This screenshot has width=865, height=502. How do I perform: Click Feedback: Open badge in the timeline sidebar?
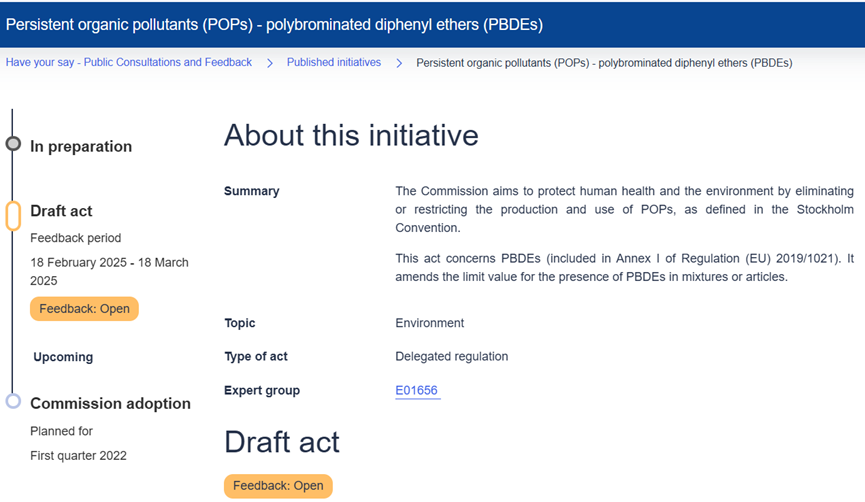[84, 309]
